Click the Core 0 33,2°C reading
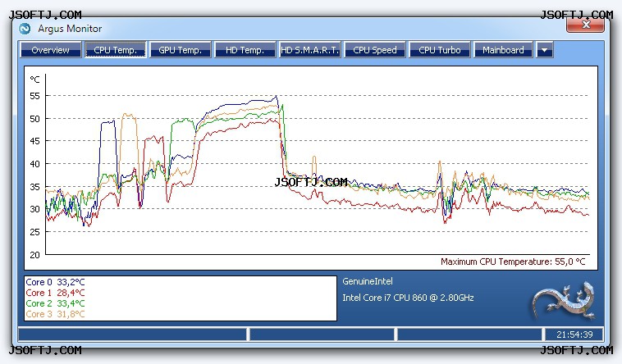The width and height of the screenshot is (622, 364). [55, 282]
